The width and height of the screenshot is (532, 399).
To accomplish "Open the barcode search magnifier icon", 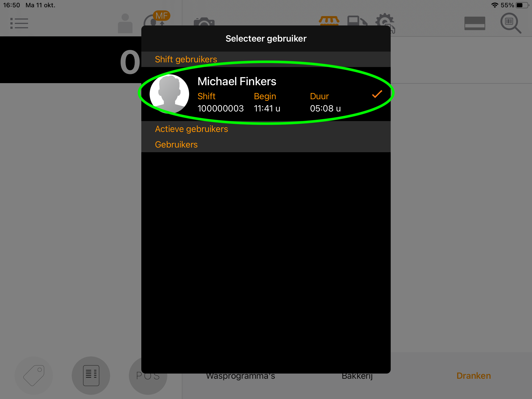I will (x=511, y=23).
